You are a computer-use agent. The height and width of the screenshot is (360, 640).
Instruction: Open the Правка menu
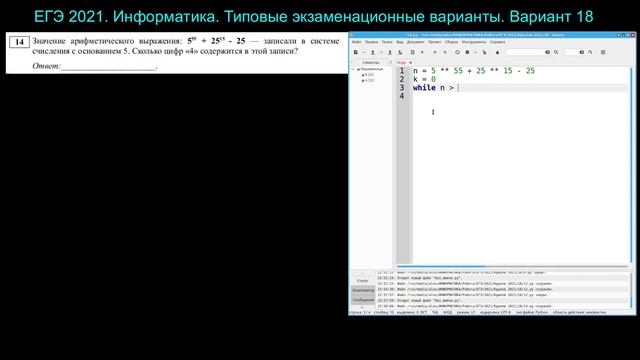coord(371,42)
